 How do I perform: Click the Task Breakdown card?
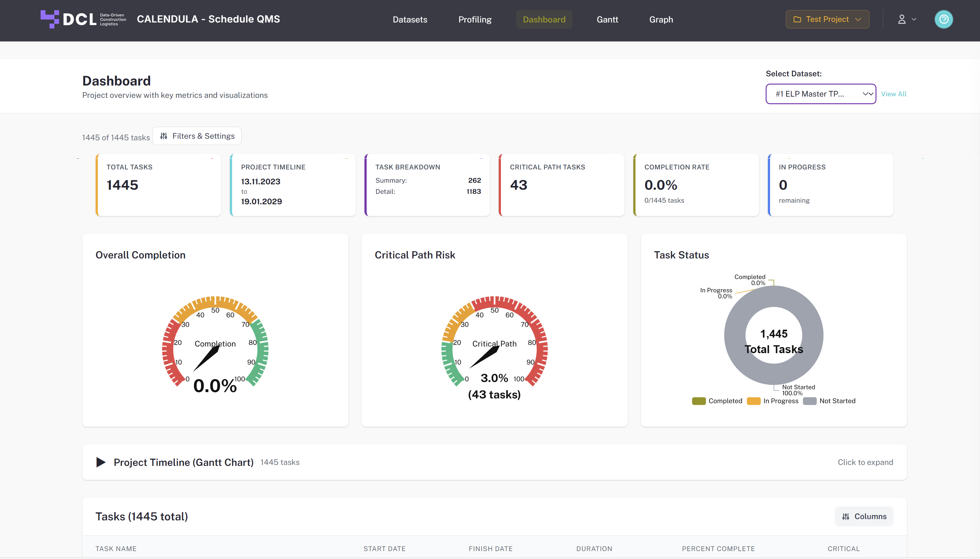tap(427, 185)
